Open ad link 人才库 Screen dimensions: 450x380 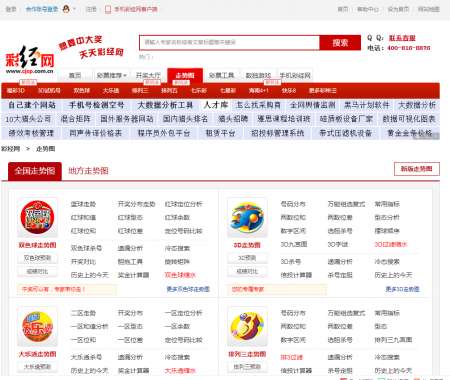[x=216, y=105]
